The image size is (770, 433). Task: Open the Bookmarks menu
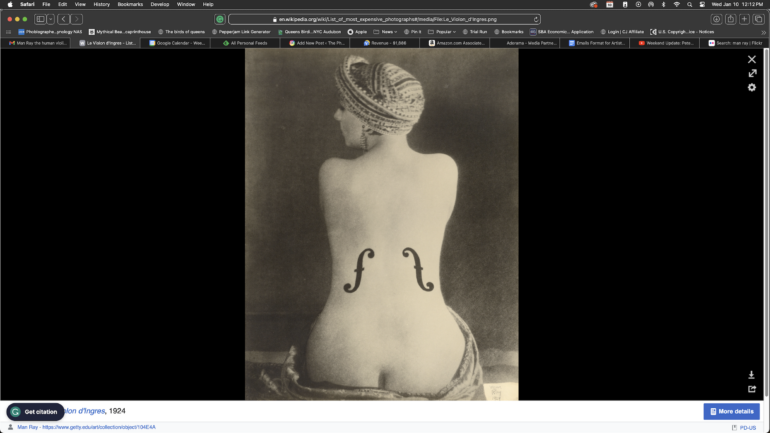[x=130, y=4]
